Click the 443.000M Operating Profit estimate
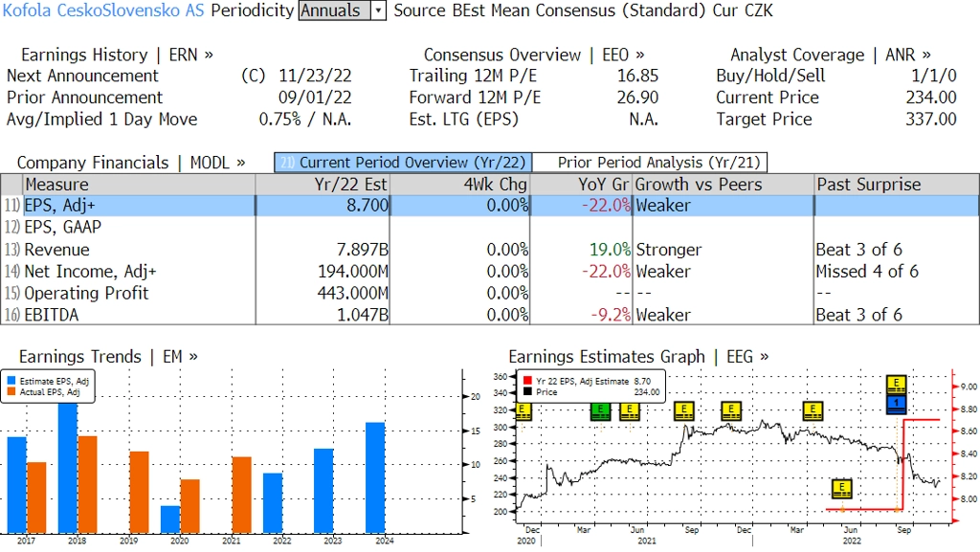This screenshot has height=552, width=980. point(353,294)
